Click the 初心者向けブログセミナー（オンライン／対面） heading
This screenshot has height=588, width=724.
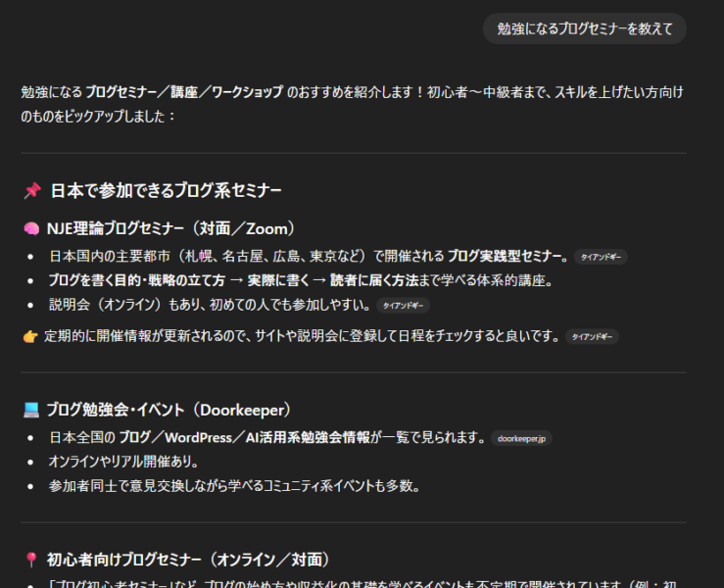click(x=188, y=560)
